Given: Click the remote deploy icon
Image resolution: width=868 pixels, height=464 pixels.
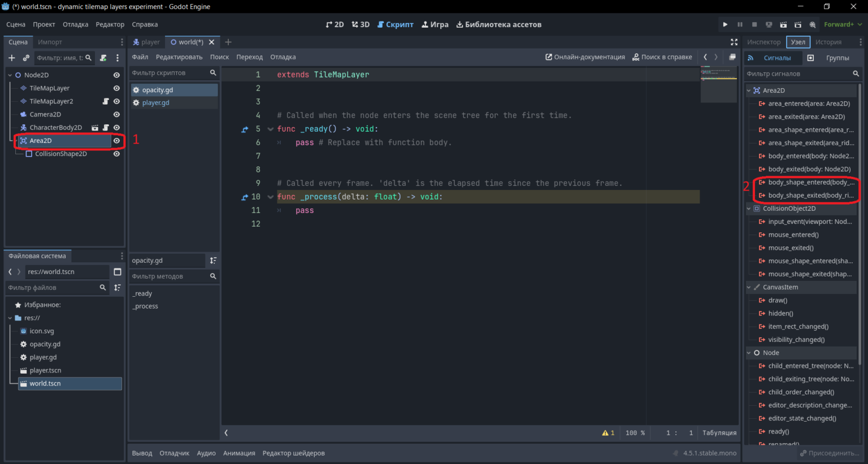Looking at the screenshot, I should pos(769,24).
